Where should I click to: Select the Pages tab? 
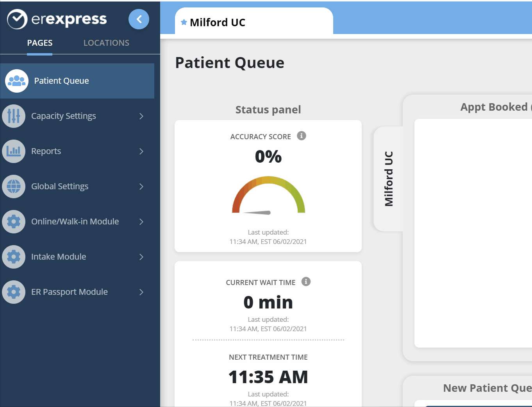click(40, 43)
